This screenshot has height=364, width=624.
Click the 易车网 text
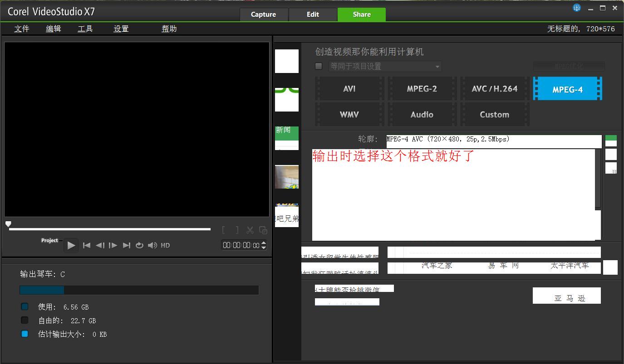[x=503, y=266]
